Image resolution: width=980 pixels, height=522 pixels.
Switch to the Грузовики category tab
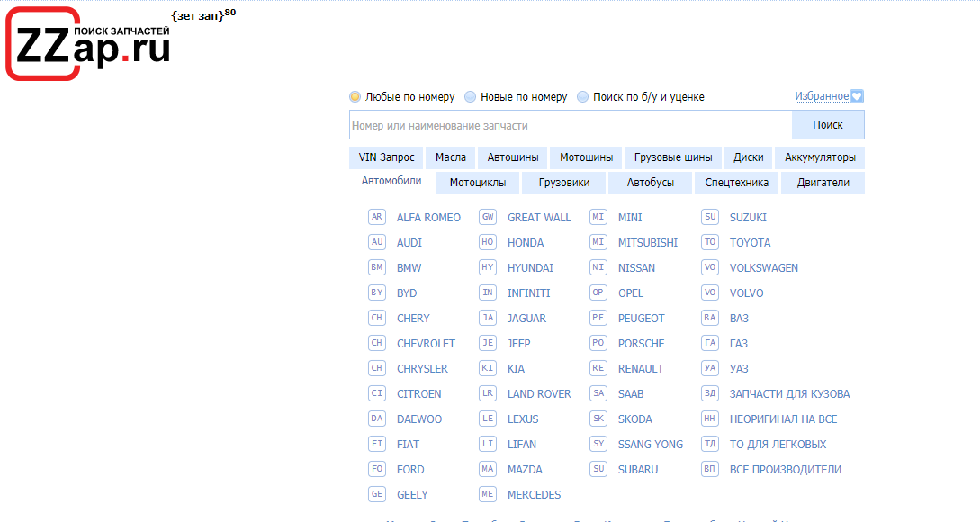[564, 183]
